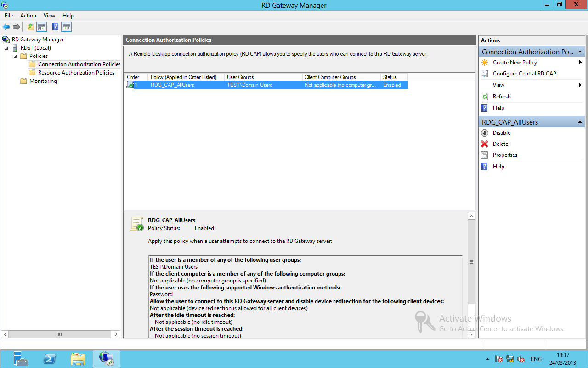Open the Action menu
The image size is (588, 368).
[x=28, y=16]
